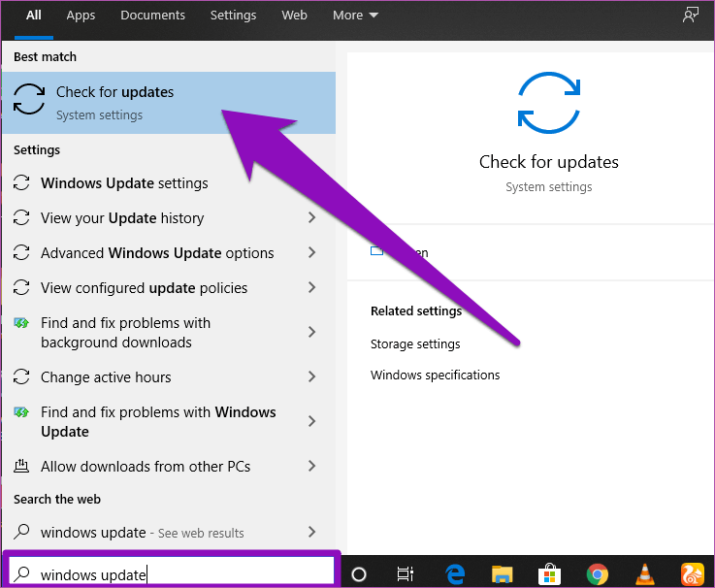Open File Explorer from the taskbar
This screenshot has width=715, height=588.
[x=502, y=573]
